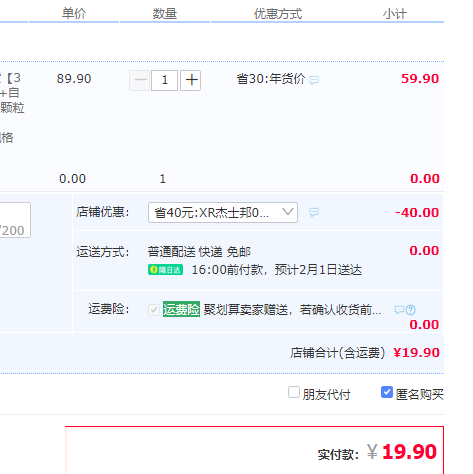This screenshot has width=473, height=474.
Task: Click the green 隔日达 delivery badge
Action: (x=165, y=270)
